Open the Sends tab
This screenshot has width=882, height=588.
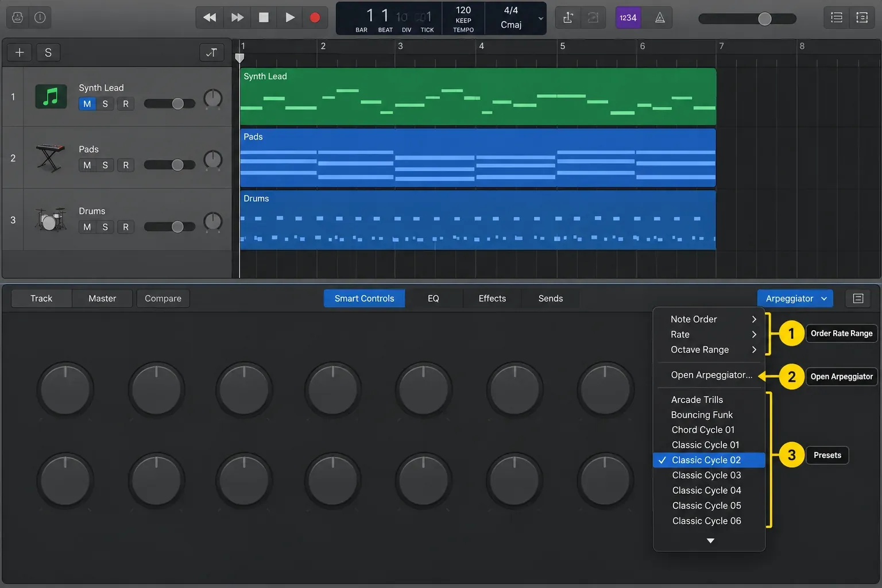tap(551, 299)
